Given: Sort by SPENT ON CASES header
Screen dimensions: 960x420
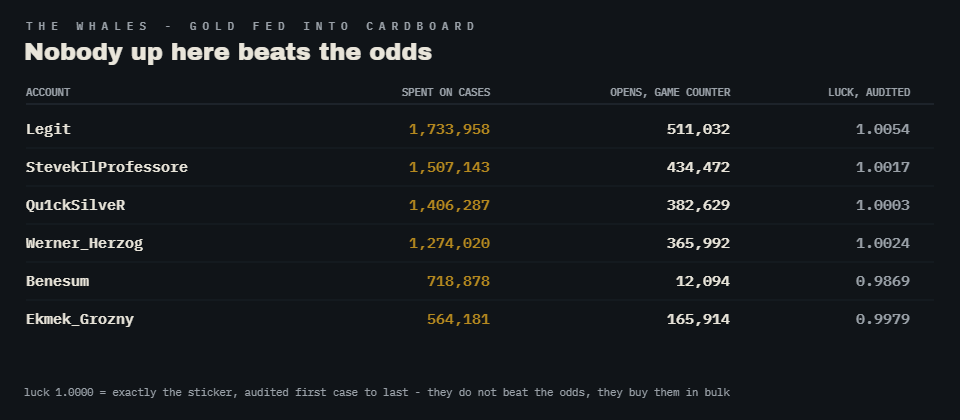Looking at the screenshot, I should [446, 92].
